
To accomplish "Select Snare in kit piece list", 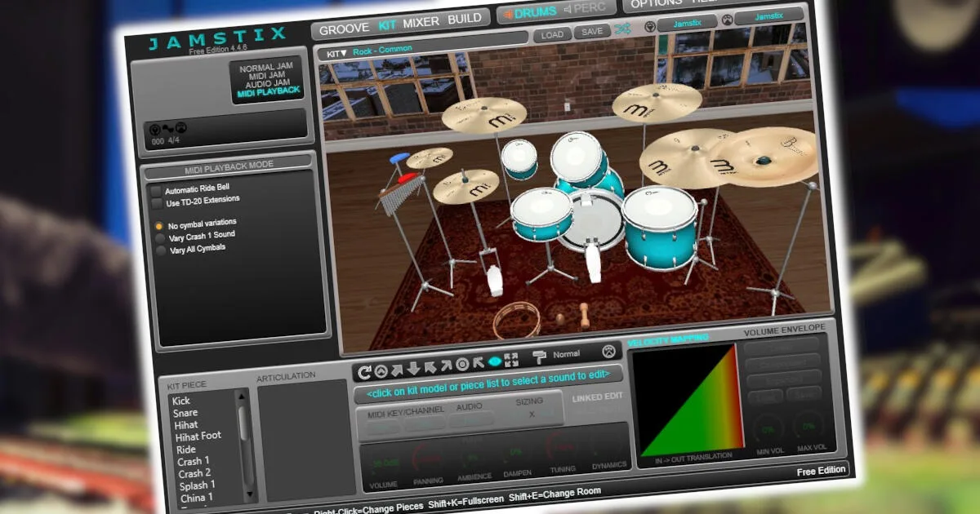I will point(185,413).
